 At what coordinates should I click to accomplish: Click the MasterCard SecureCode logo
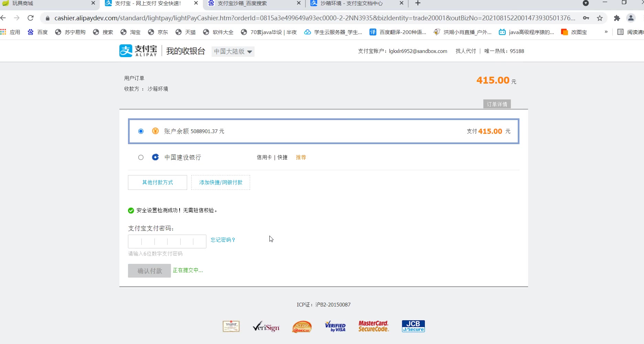coord(374,326)
